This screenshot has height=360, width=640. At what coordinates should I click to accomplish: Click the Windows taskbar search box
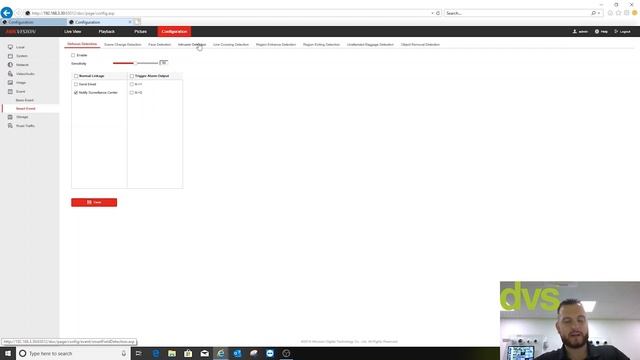click(73, 353)
